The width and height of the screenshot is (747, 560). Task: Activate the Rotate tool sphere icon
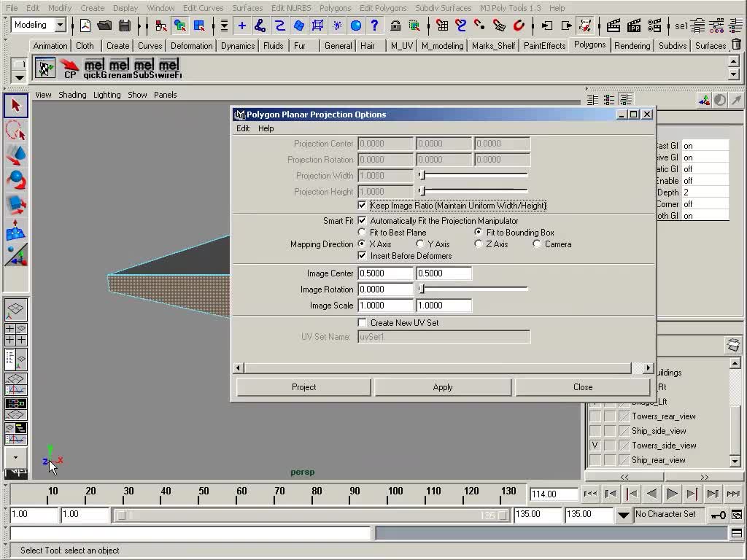(16, 180)
